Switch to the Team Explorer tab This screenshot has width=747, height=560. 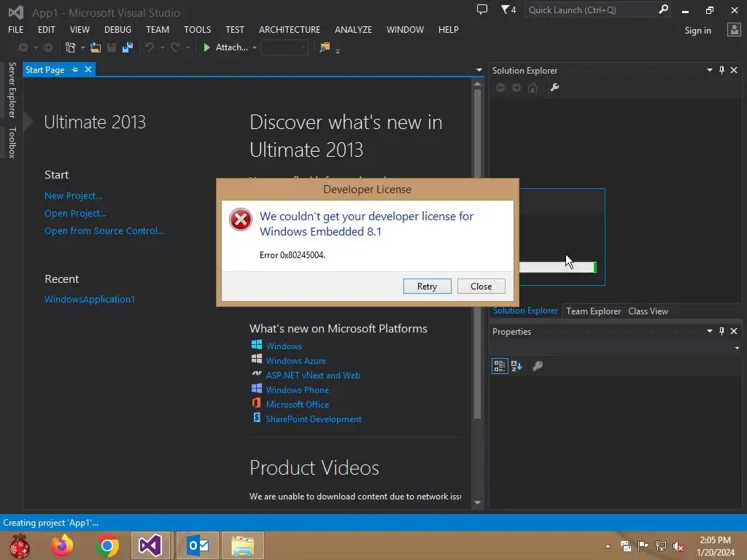[593, 311]
